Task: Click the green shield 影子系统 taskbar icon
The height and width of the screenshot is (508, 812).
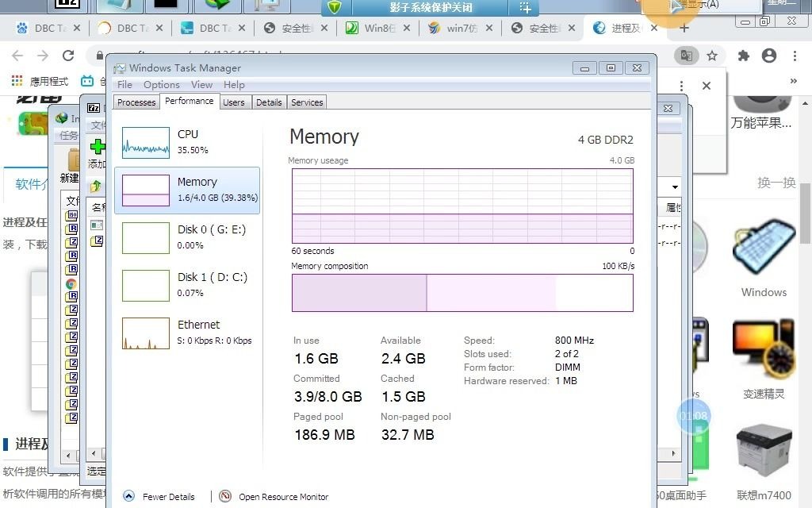Action: click(334, 8)
